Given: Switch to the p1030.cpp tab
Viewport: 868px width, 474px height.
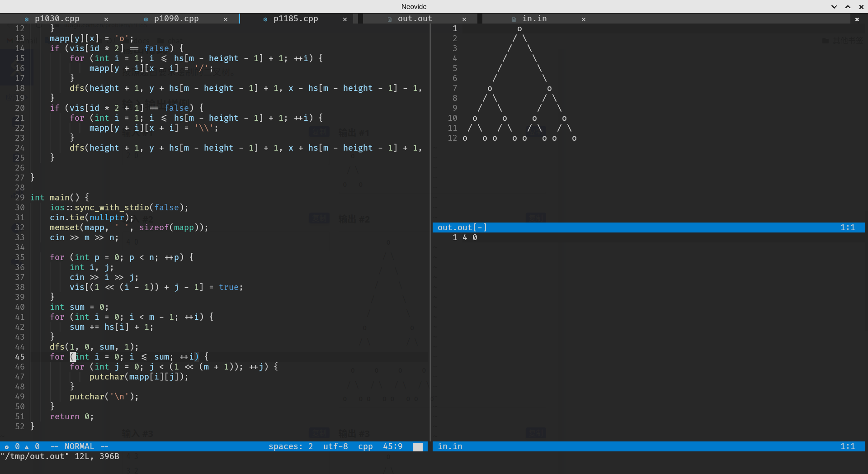Looking at the screenshot, I should pos(57,19).
